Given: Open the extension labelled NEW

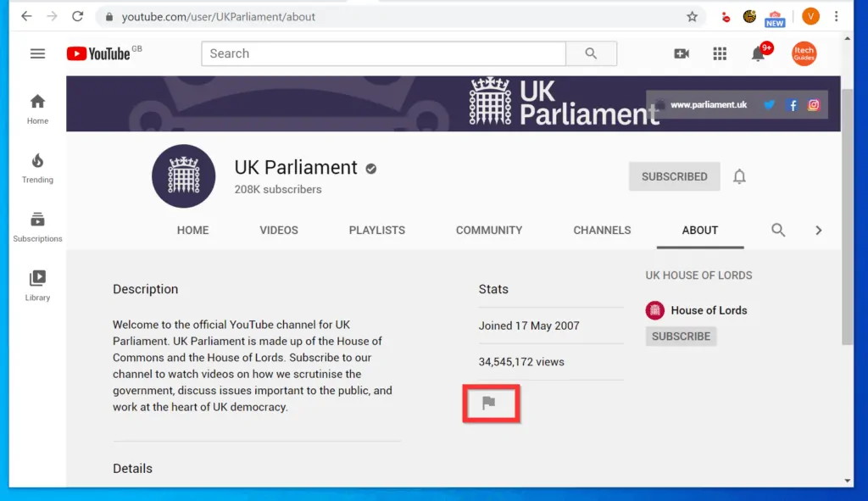Looking at the screenshot, I should pyautogui.click(x=775, y=19).
